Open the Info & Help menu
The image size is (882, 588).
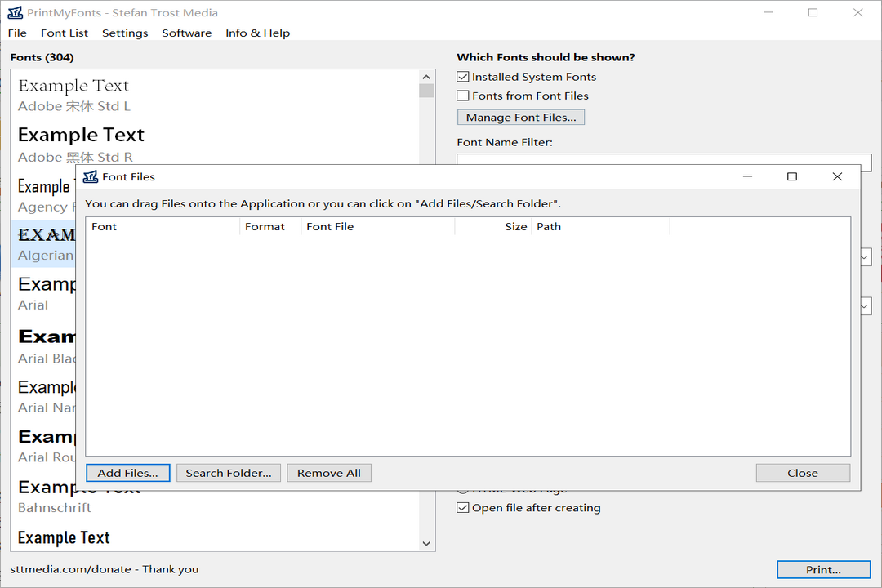[257, 33]
